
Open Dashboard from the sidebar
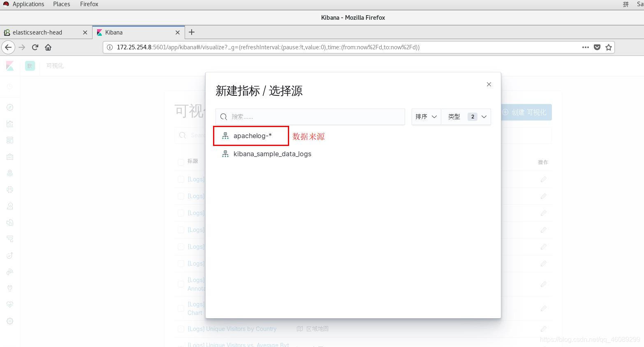(10, 140)
